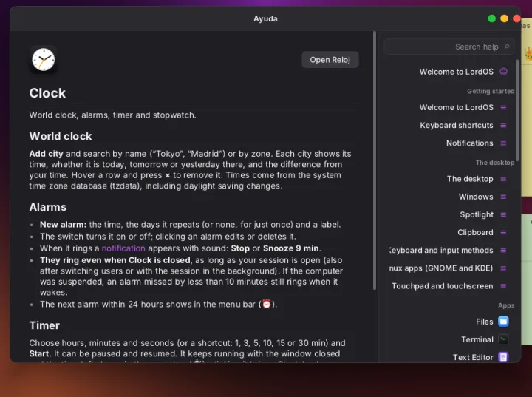
Task: Click the search magnifier icon
Action: click(x=507, y=47)
